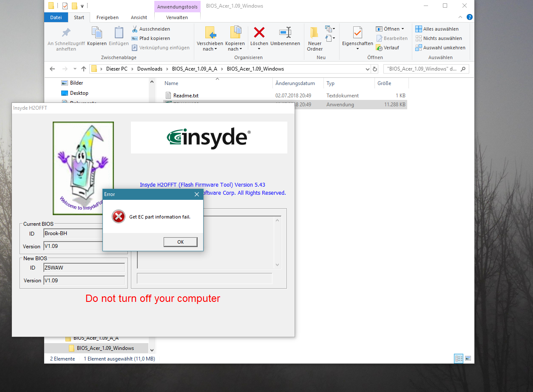Collapse the ribbon with the chevron
Viewport: 533px width, 392px height.
pos(461,17)
